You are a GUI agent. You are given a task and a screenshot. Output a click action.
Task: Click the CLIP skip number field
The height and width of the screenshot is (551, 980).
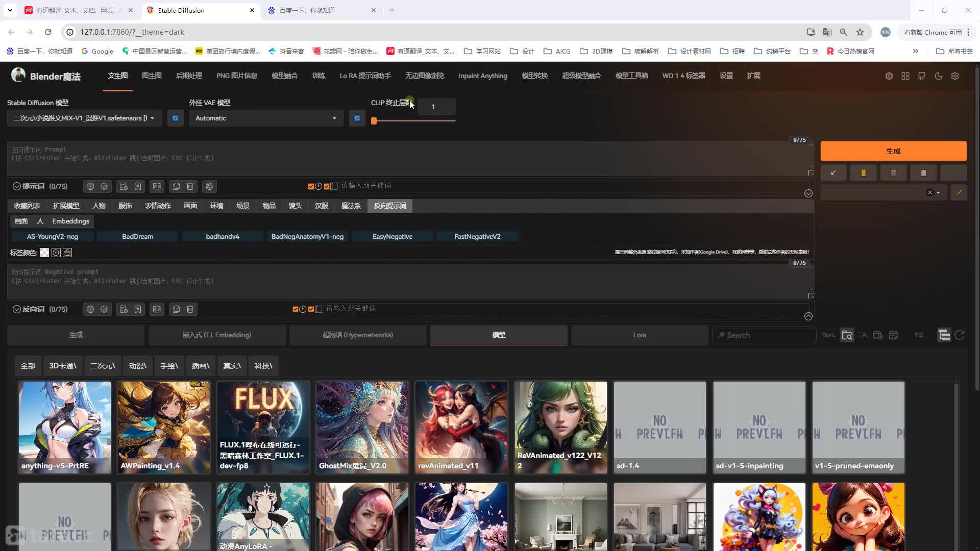436,107
